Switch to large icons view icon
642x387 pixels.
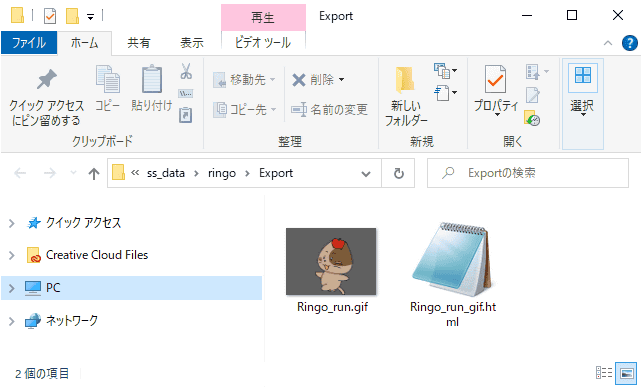click(x=626, y=373)
